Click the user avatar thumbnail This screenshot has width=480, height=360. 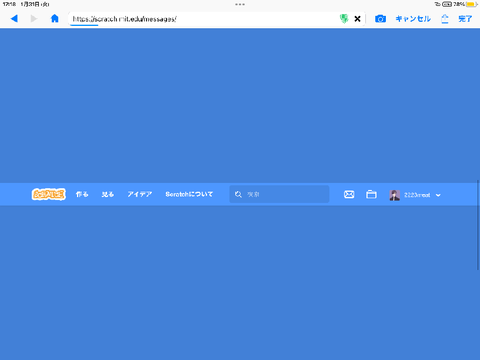tap(395, 195)
